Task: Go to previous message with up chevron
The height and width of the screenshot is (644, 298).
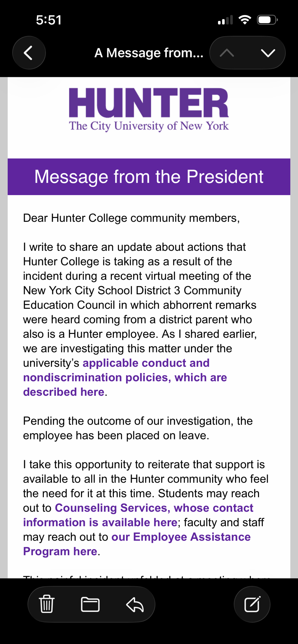Action: pos(227,53)
